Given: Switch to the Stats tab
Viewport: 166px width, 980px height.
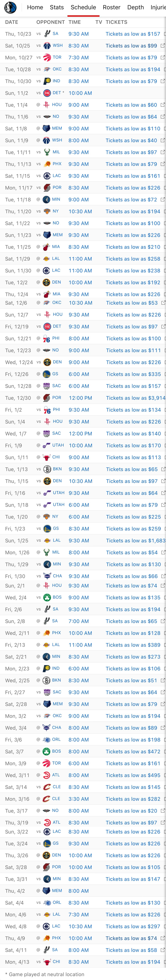Looking at the screenshot, I should tap(57, 7).
